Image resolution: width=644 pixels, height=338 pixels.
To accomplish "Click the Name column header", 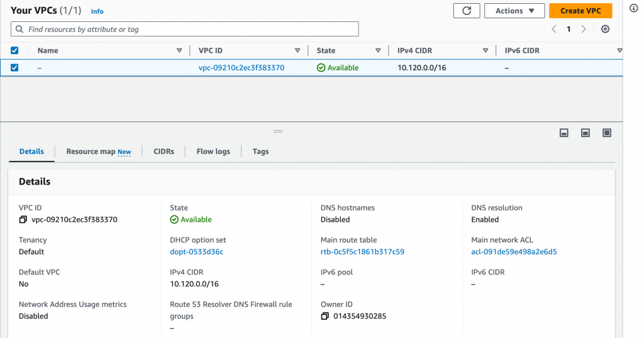I will [48, 50].
